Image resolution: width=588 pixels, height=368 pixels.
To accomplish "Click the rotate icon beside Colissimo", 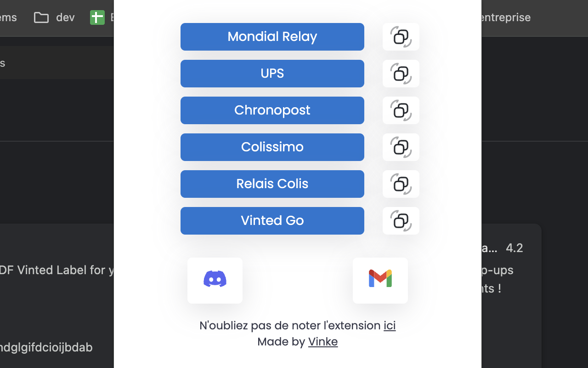I will point(401,147).
